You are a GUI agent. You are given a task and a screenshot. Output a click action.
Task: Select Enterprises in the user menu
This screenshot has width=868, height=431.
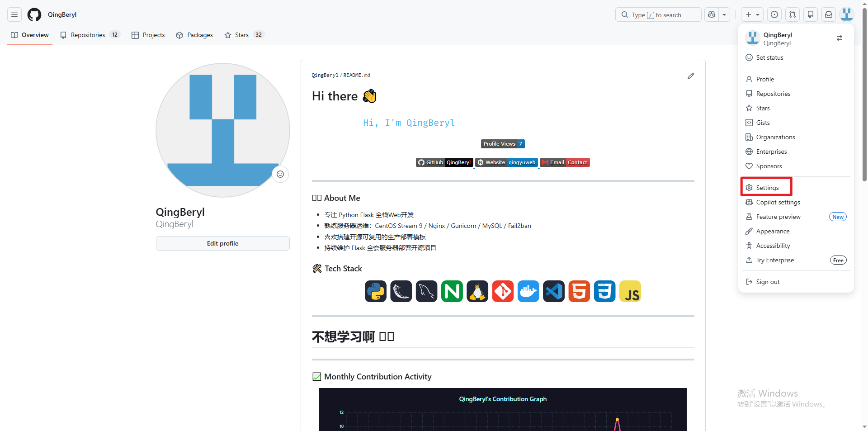[x=796, y=152]
